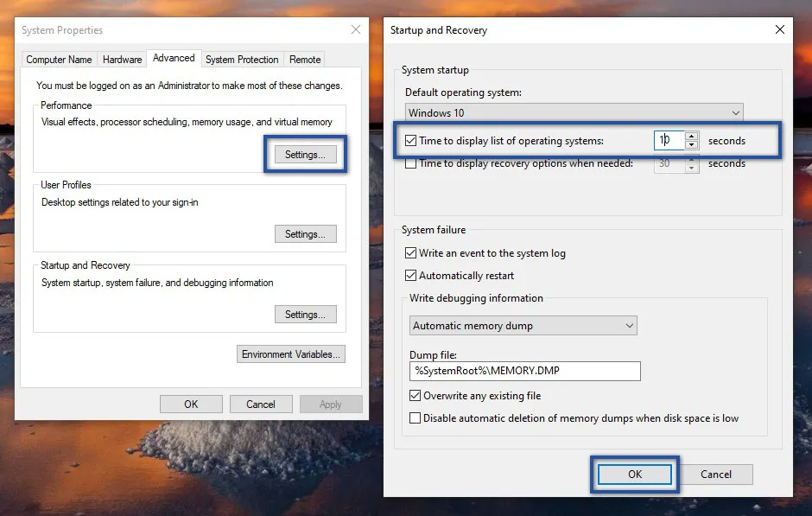
Task: Select the Remote tab
Action: coord(305,60)
